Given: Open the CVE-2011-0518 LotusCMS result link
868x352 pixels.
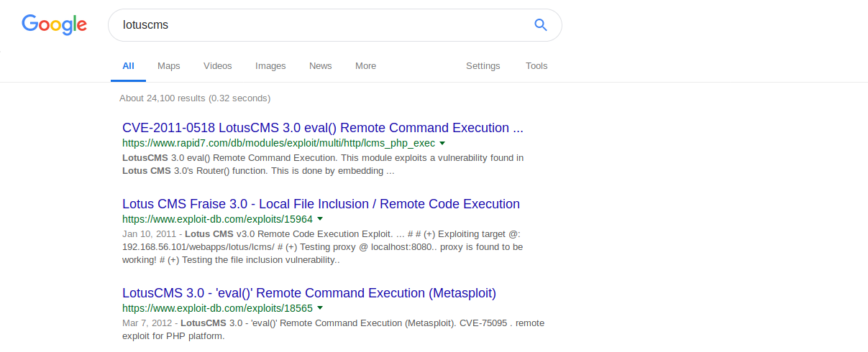Looking at the screenshot, I should (323, 128).
